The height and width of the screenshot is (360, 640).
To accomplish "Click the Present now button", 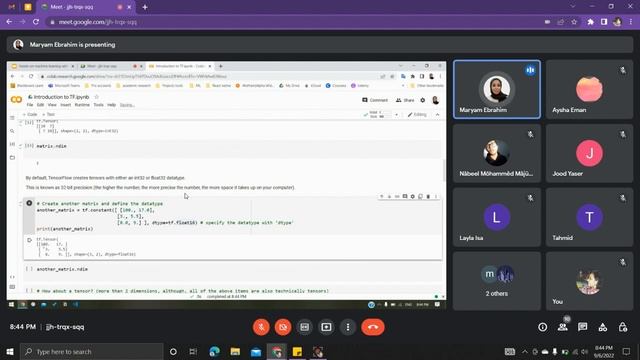I will point(326,327).
